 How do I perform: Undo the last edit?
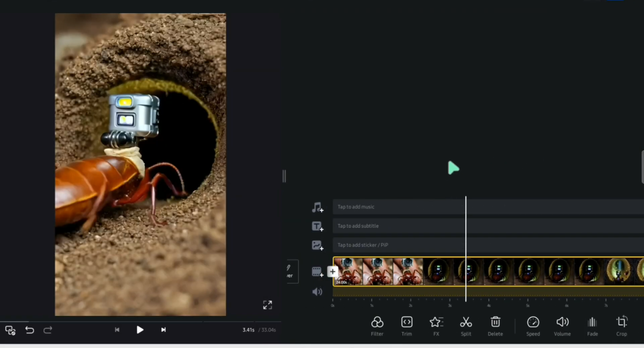pos(30,330)
